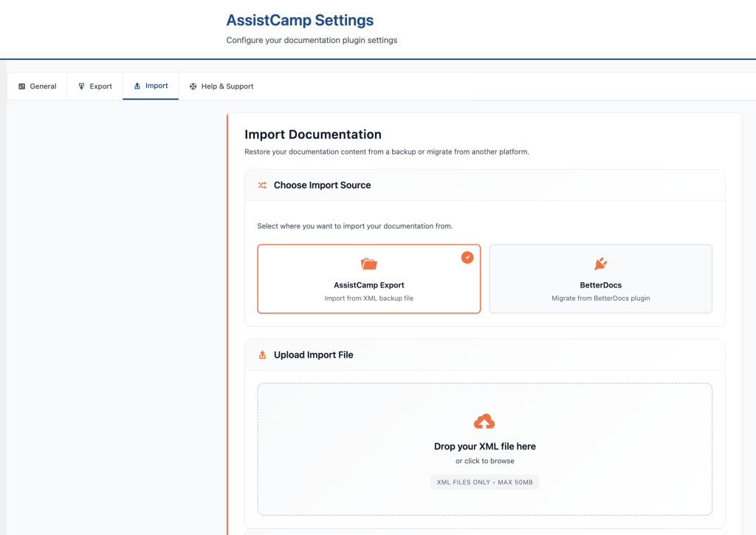Click the 'Drop your XML file here' text
This screenshot has height=535, width=756.
tap(484, 446)
